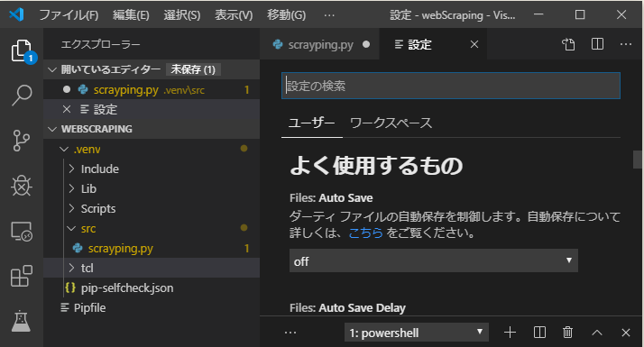Select the ワークスペース settings tab
Image resolution: width=644 pixels, height=347 pixels.
(x=391, y=123)
